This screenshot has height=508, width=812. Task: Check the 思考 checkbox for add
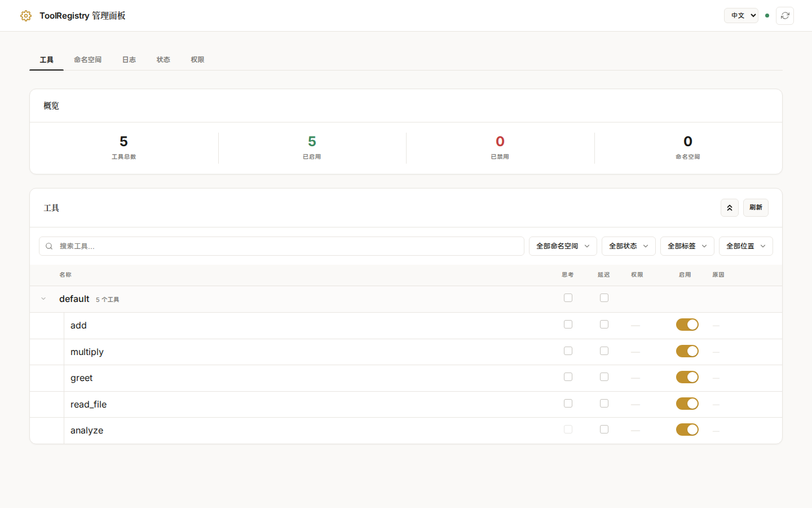pyautogui.click(x=568, y=325)
